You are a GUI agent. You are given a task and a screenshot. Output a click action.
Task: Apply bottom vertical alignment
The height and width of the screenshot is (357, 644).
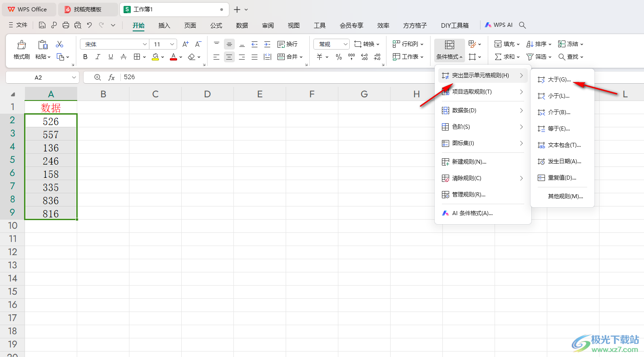[242, 44]
